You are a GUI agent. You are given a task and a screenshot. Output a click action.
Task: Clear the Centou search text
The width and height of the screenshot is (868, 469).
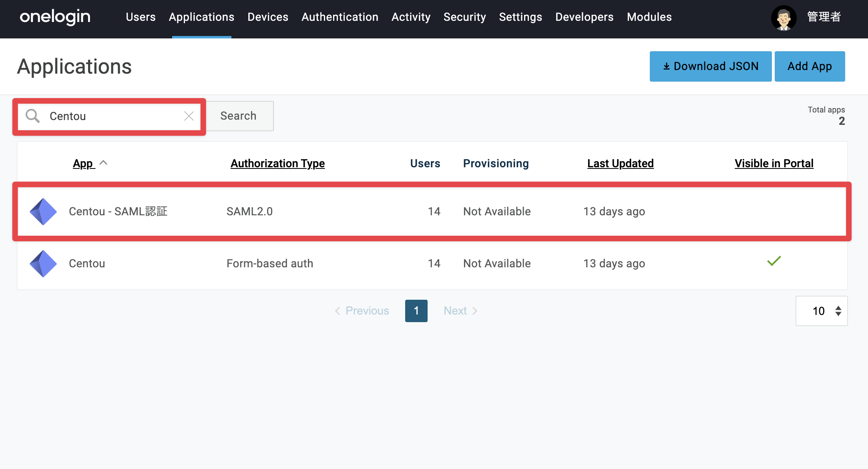[x=189, y=116]
